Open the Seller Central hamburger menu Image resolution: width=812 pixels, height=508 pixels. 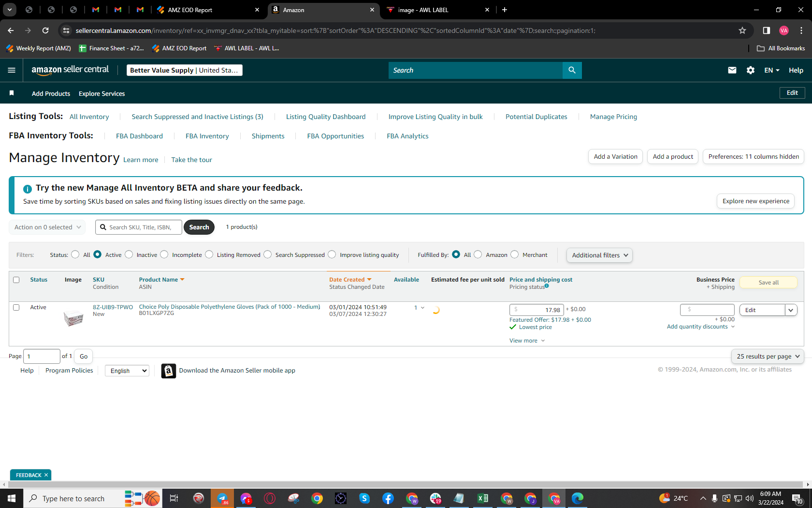(12, 70)
